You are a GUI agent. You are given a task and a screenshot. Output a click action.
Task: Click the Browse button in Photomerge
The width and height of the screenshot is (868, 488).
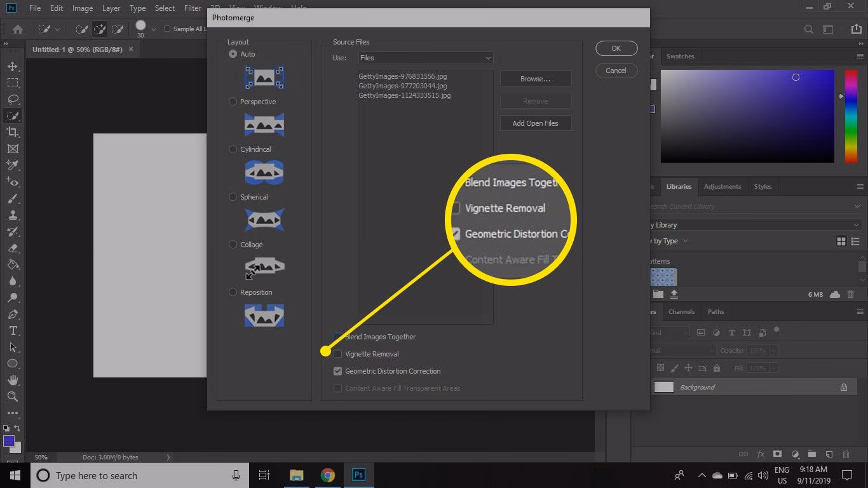click(535, 78)
